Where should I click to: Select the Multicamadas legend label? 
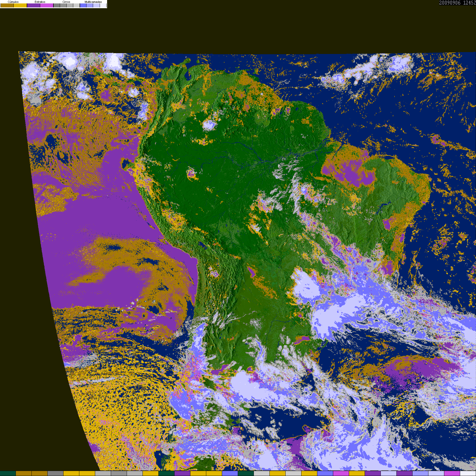pyautogui.click(x=93, y=2)
